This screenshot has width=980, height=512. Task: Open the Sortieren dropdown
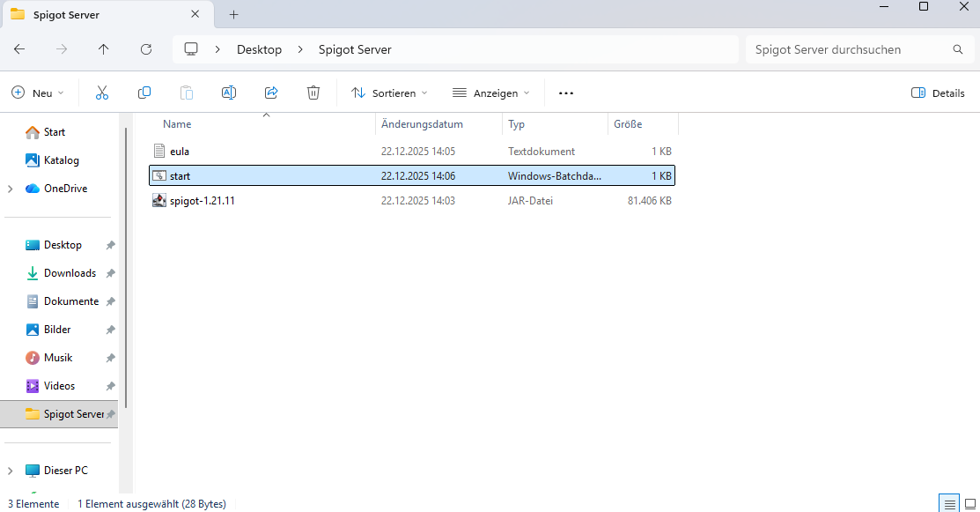(x=388, y=93)
